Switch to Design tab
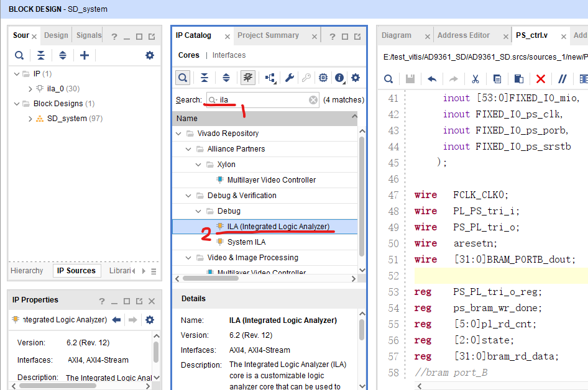Image resolution: width=588 pixels, height=390 pixels. click(x=56, y=35)
